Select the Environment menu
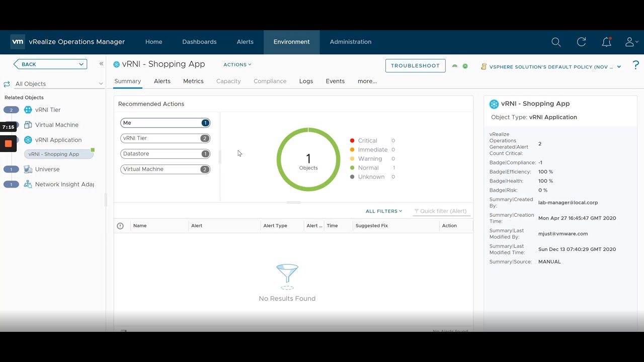 pyautogui.click(x=292, y=42)
